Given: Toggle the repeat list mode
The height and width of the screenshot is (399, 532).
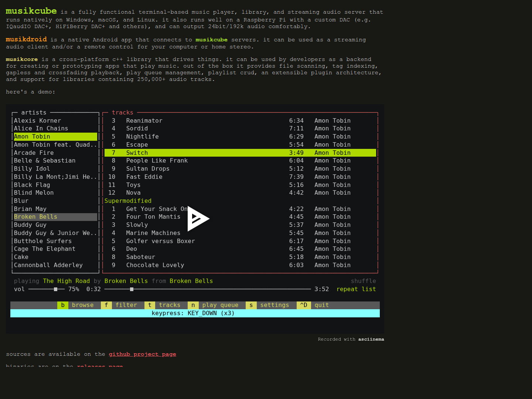Looking at the screenshot, I should (356, 289).
